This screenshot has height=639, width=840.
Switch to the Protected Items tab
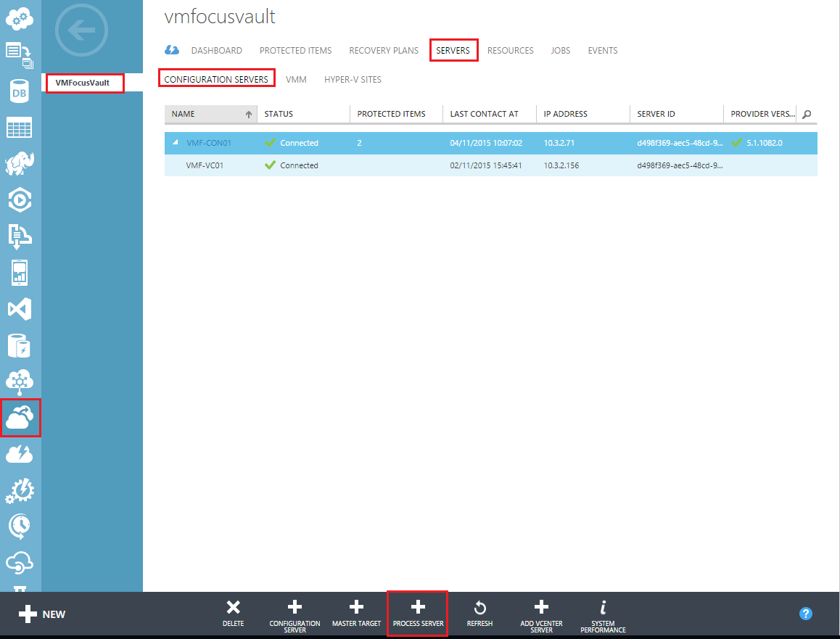295,51
